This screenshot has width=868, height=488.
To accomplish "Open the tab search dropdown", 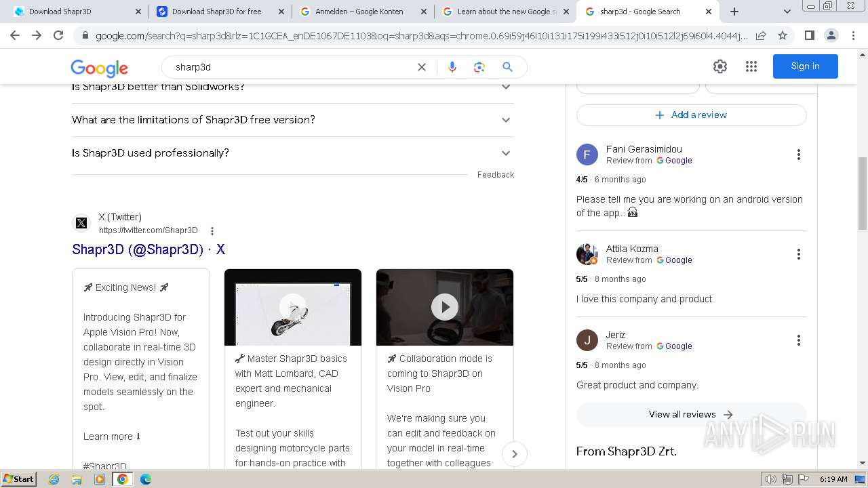I will (787, 12).
